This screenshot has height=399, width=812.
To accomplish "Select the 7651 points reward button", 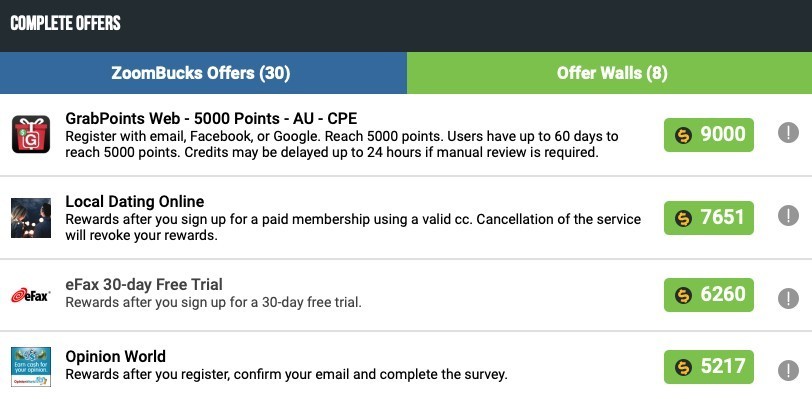I will [708, 218].
